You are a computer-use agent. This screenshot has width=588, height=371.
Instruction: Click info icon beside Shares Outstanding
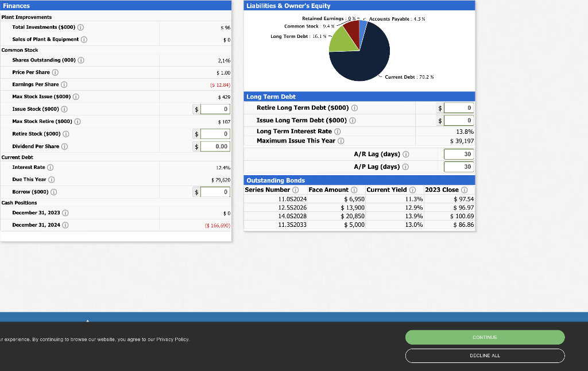pos(81,60)
